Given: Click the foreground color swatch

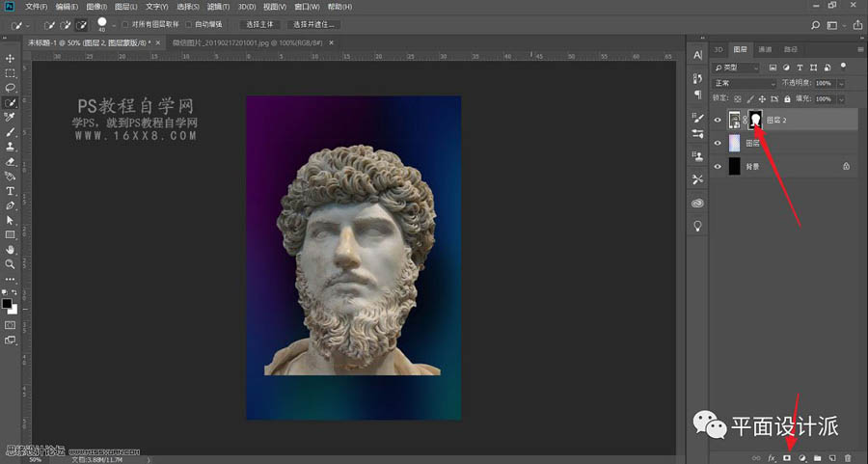Looking at the screenshot, I should [8, 303].
